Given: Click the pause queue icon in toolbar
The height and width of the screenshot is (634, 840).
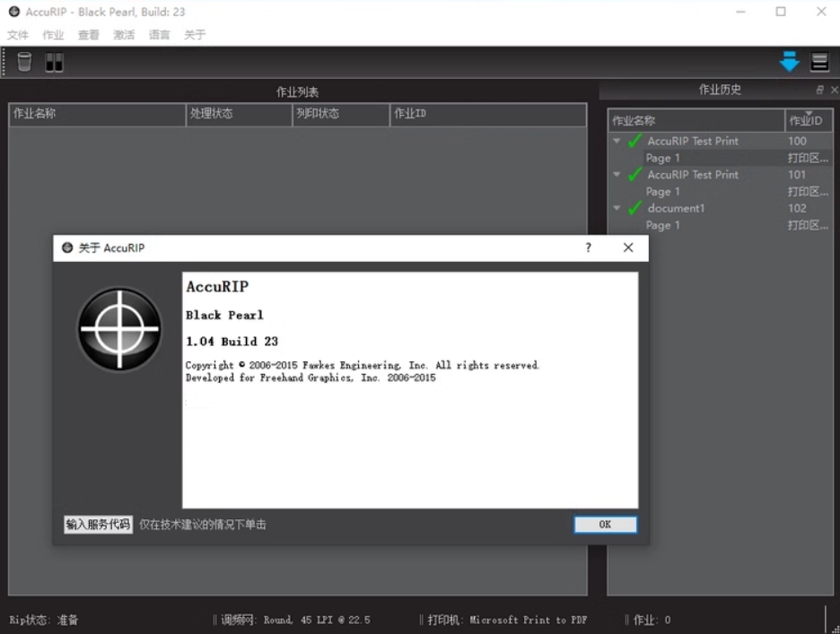Looking at the screenshot, I should pyautogui.click(x=54, y=62).
